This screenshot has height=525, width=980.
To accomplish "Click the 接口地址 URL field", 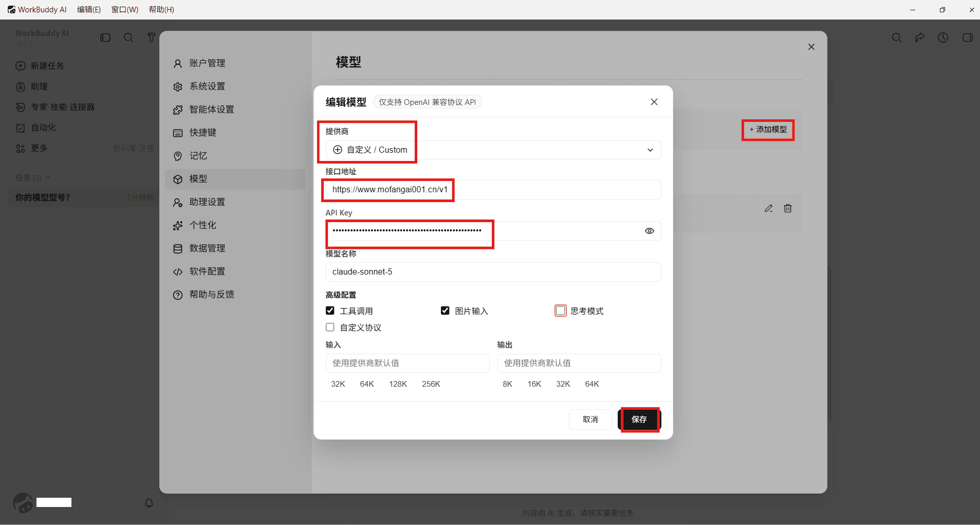I will point(493,190).
